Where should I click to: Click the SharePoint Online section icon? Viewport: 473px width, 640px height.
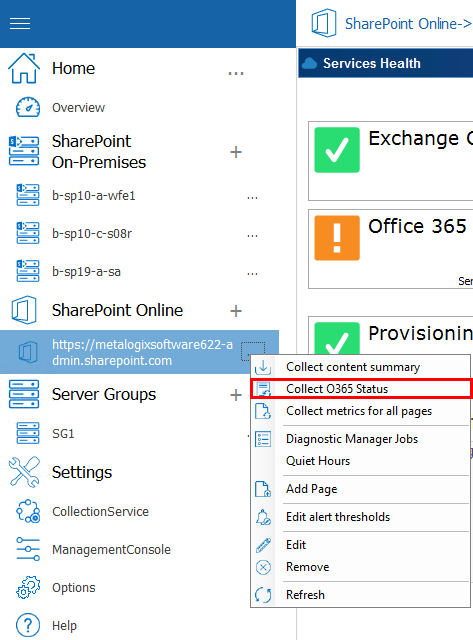(x=24, y=310)
